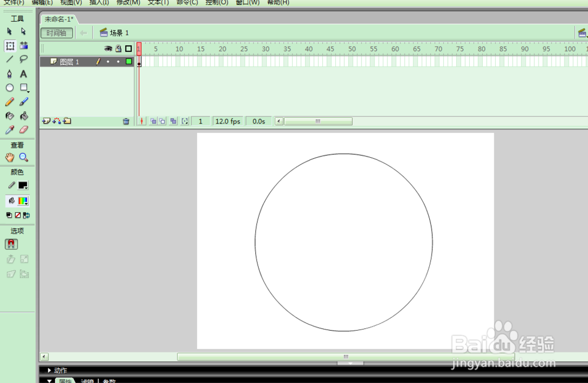Select the Paint Bucket tool
Screen dimensions: 588x383
coord(24,116)
